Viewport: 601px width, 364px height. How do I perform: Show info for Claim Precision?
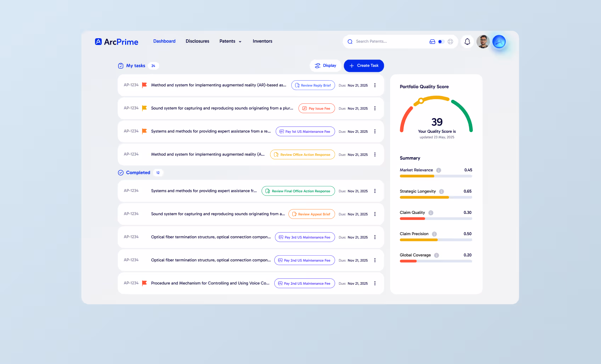coord(434,234)
